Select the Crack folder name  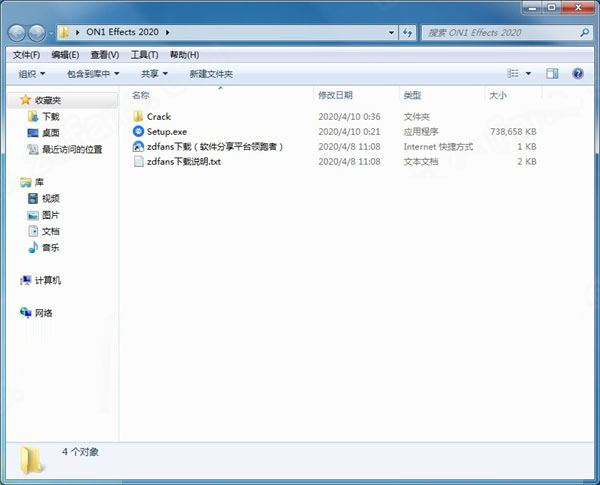click(159, 116)
